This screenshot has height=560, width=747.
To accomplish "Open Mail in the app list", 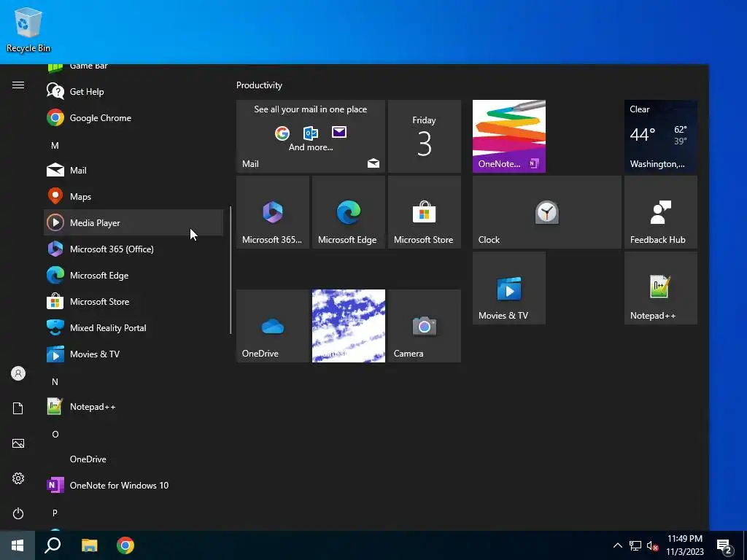I will coord(133,170).
